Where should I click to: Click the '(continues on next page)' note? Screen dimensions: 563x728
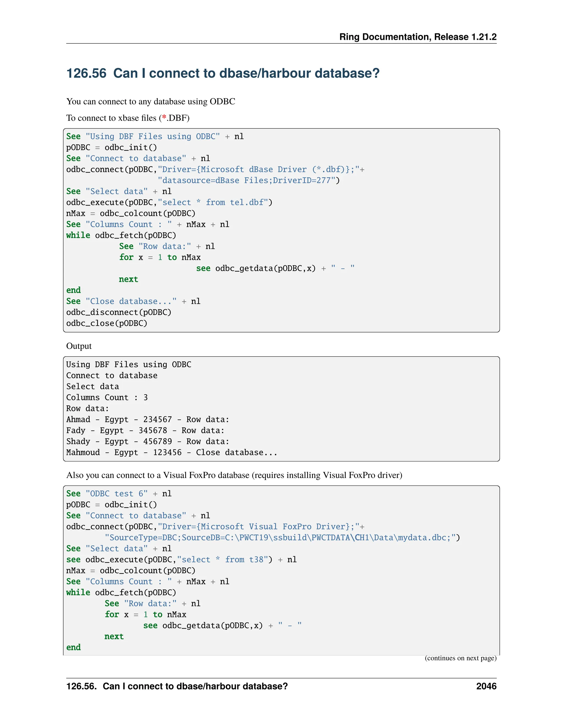(x=460, y=658)
